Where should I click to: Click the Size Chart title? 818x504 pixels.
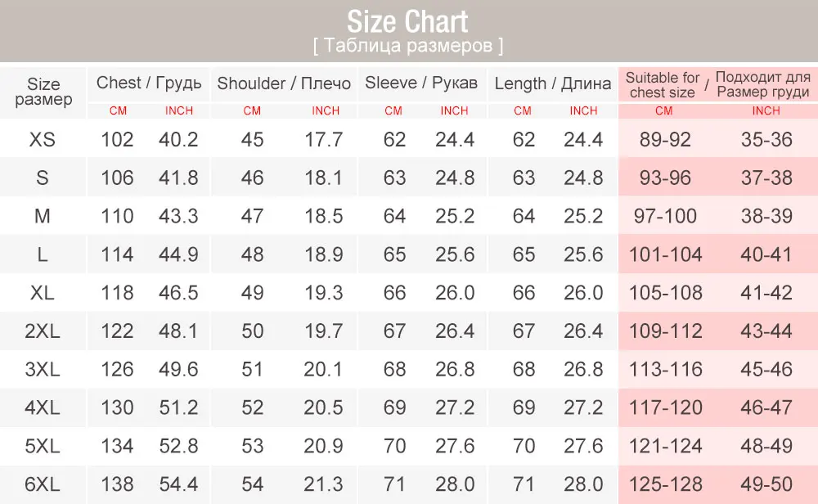407,22
